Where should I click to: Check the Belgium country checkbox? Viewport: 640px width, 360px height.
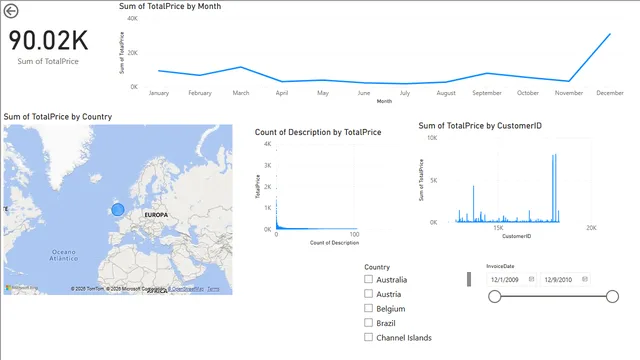[x=369, y=308]
